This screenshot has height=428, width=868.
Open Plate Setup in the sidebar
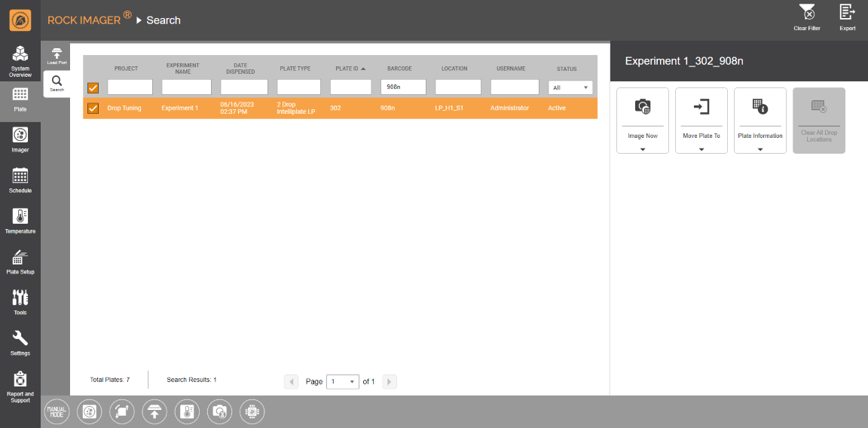tap(20, 261)
